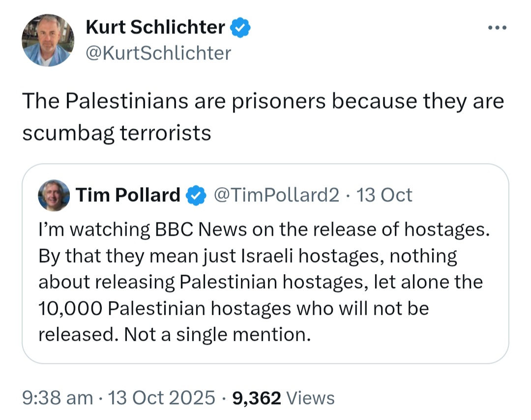The image size is (531, 420).
Task: Click the quoted tweet's "13 Oct" date
Action: pyautogui.click(x=384, y=195)
